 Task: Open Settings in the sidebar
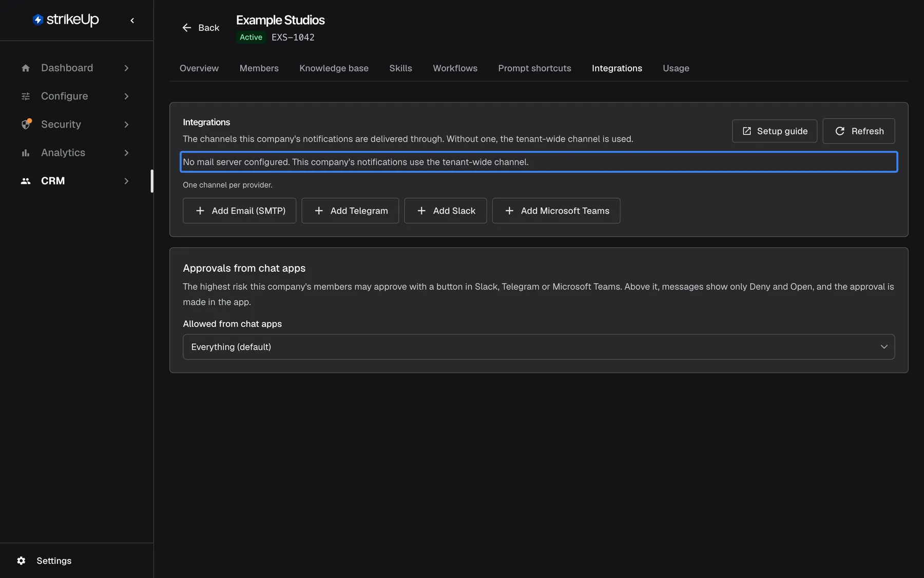coord(54,561)
